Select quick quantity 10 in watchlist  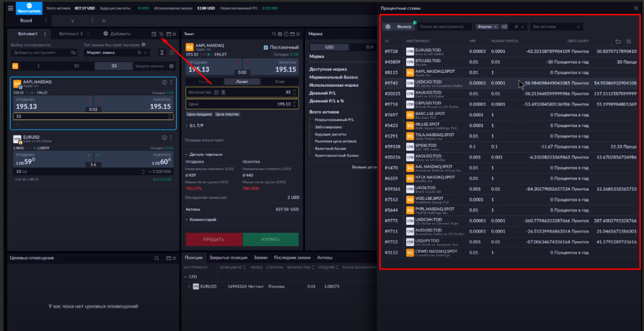(x=76, y=66)
